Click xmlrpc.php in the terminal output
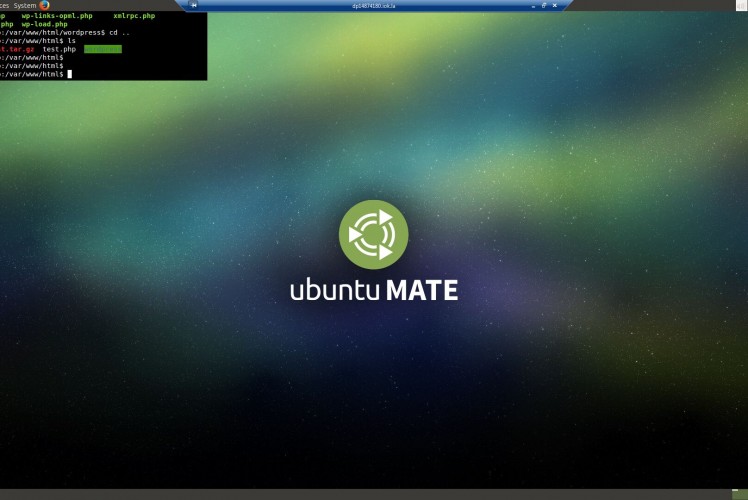748x500 pixels. point(134,16)
